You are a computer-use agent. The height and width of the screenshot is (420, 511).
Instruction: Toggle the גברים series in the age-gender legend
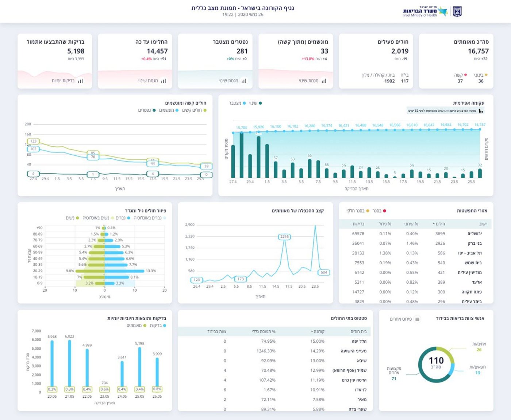tap(123, 218)
